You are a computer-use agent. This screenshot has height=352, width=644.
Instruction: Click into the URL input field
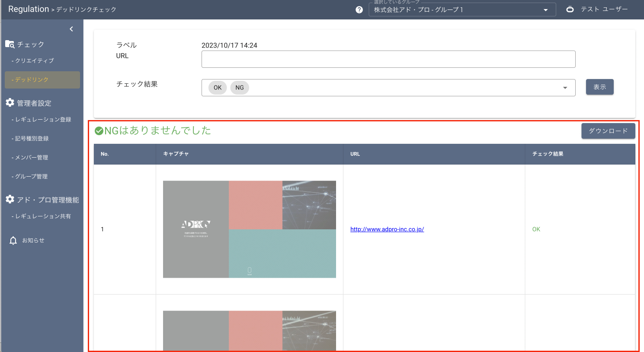click(388, 59)
